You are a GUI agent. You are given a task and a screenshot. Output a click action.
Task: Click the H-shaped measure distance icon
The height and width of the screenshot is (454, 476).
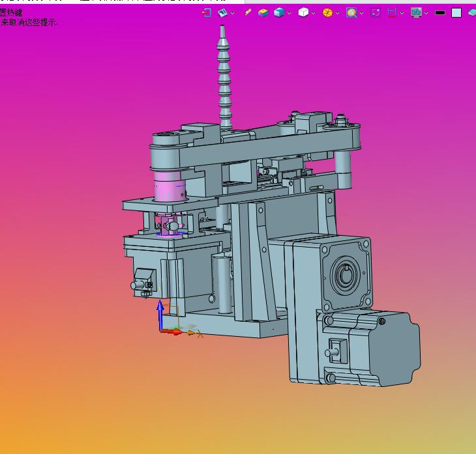coord(392,12)
